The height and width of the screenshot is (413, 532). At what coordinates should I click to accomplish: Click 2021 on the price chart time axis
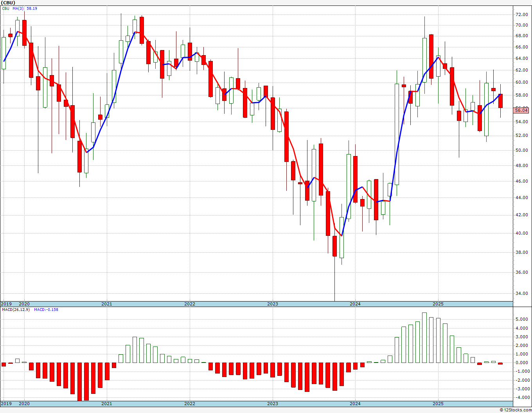(107, 304)
